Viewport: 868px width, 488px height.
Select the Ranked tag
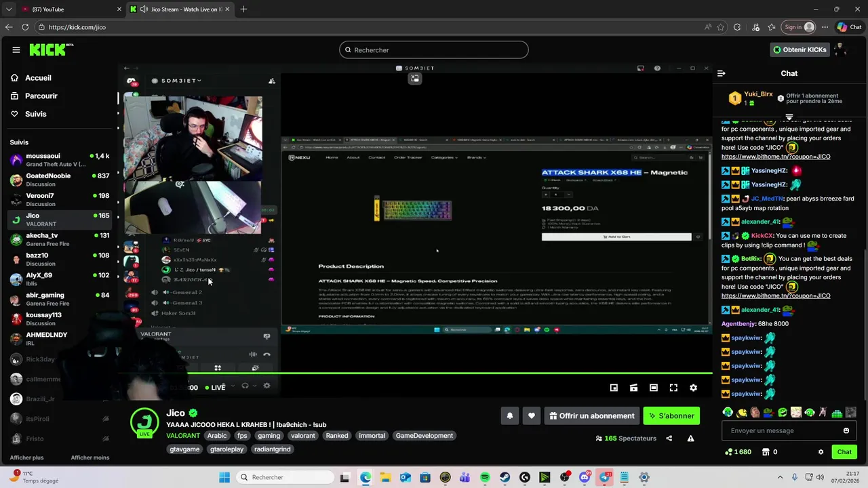pyautogui.click(x=337, y=436)
